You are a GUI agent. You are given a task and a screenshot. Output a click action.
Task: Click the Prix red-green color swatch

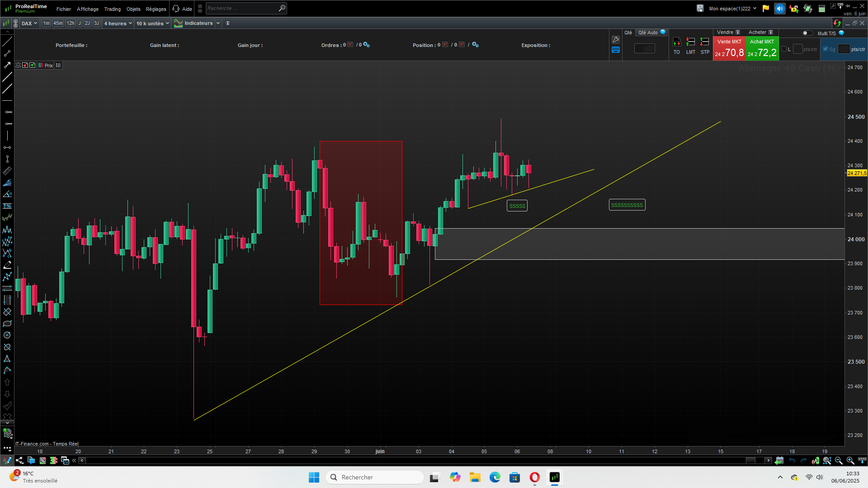tap(41, 66)
